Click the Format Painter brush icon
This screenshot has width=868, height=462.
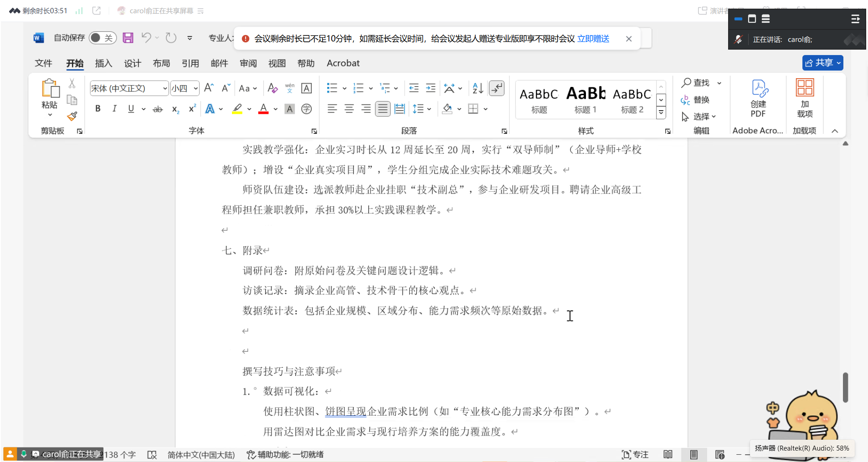72,117
